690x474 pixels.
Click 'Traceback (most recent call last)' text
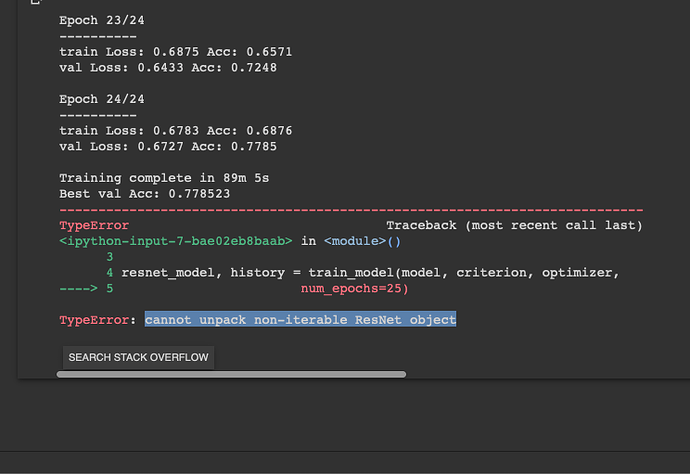513,227
